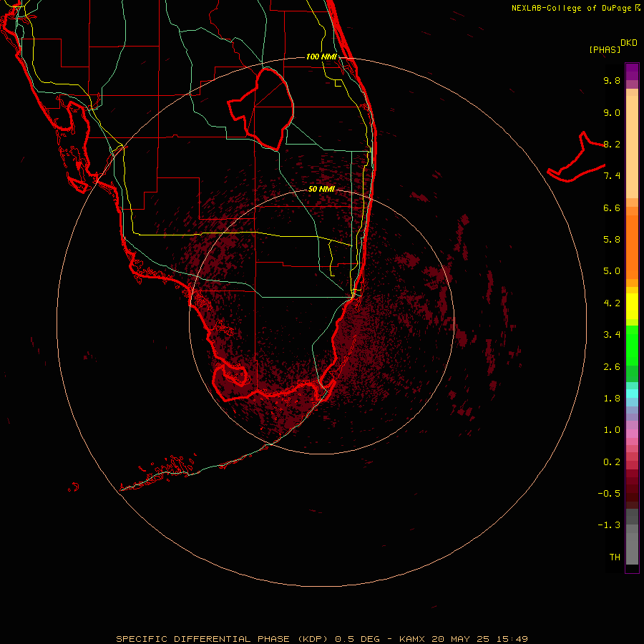
Task: Click the 0.2 value on the color scale
Action: pyautogui.click(x=612, y=462)
